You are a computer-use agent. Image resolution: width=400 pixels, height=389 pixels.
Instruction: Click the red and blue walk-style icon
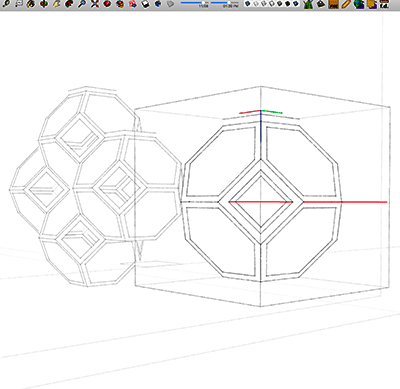tap(133, 4)
